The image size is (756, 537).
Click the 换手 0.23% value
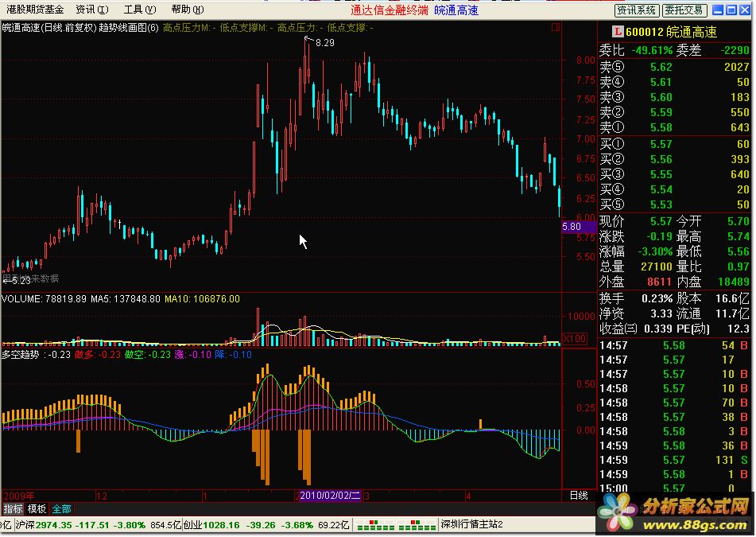657,298
